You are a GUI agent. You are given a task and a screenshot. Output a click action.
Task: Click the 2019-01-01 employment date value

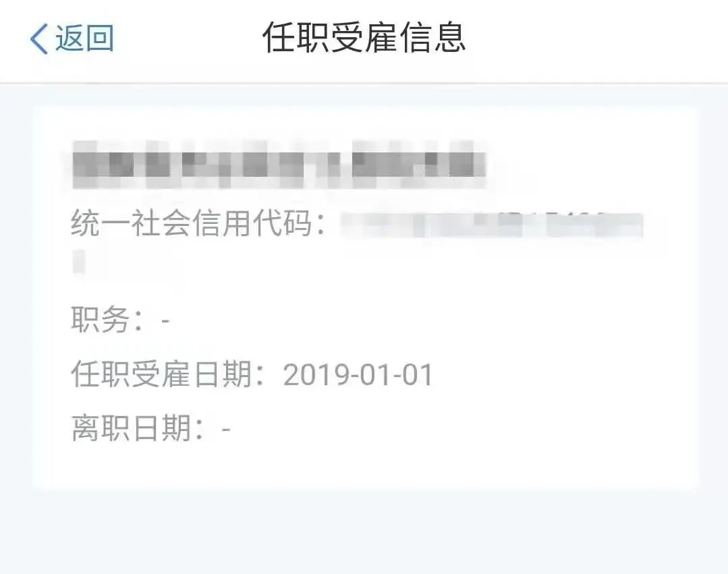[x=358, y=375]
